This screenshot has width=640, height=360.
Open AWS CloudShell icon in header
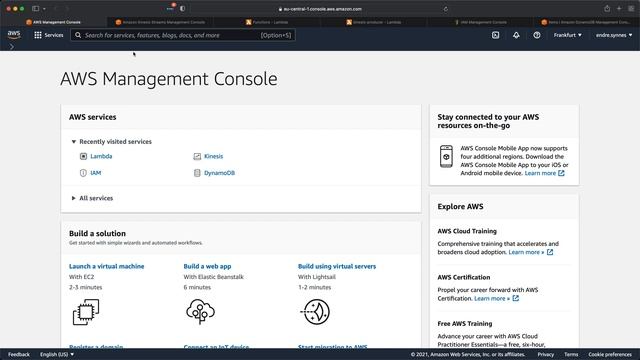click(495, 35)
